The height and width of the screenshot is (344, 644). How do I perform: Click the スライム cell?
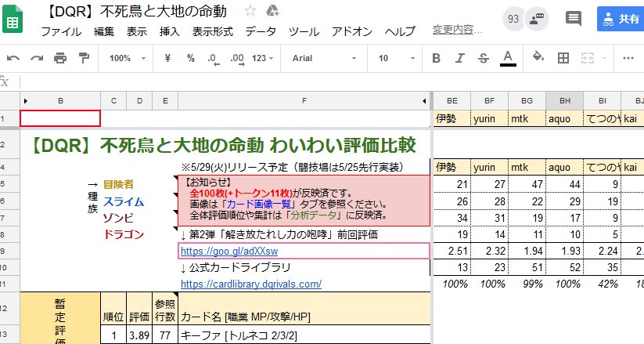[x=124, y=201]
